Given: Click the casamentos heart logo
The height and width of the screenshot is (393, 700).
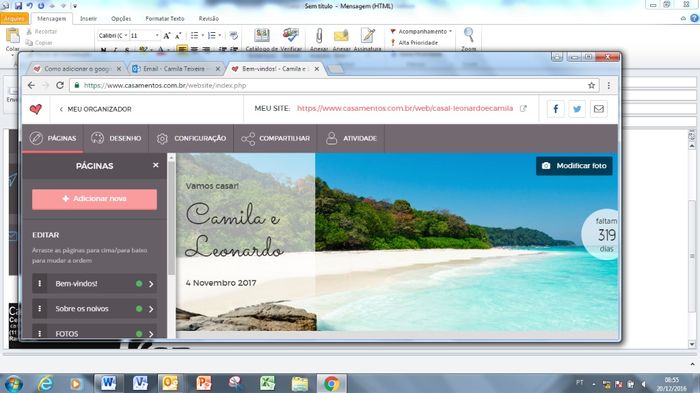Looking at the screenshot, I should click(36, 109).
